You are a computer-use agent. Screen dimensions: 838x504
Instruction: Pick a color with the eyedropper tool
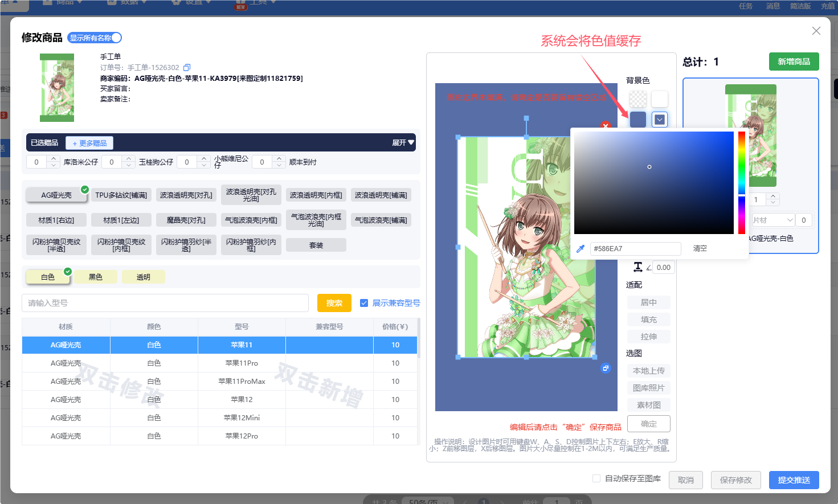581,249
